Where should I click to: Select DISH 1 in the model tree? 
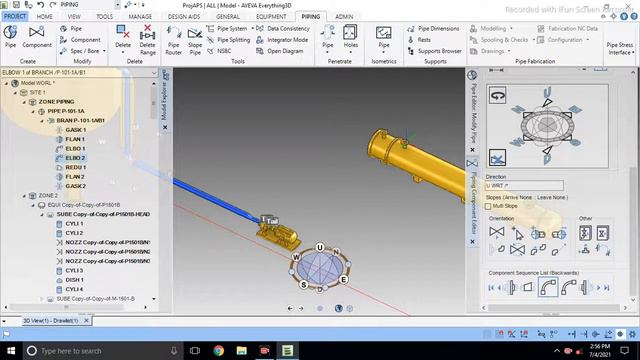click(74, 280)
